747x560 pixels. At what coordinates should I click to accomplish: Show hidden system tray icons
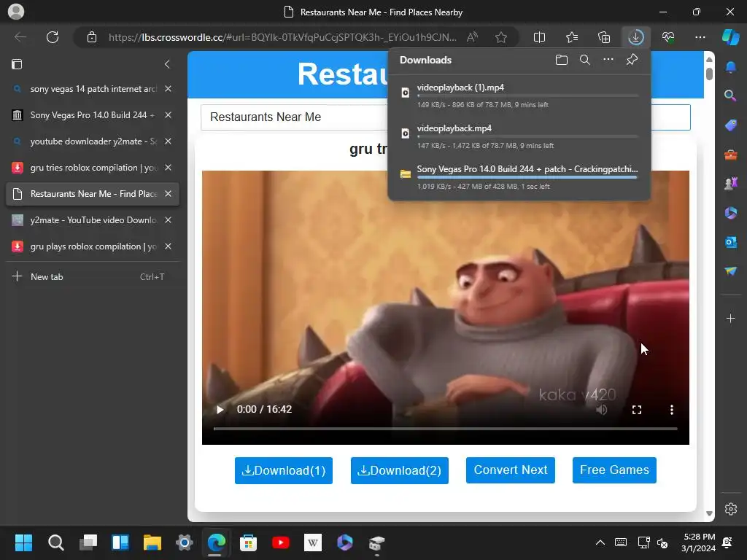tap(600, 542)
